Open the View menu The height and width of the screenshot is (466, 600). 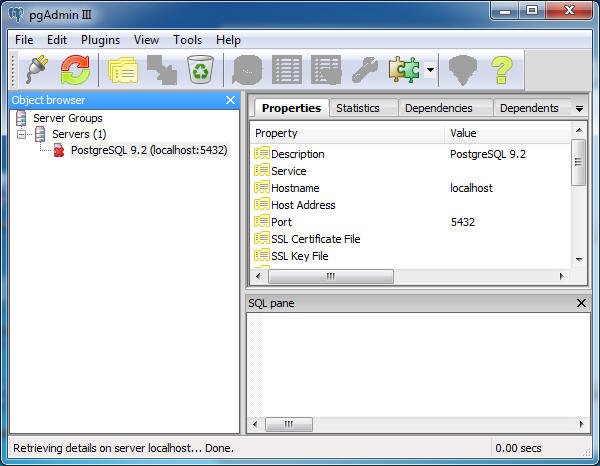coord(146,40)
